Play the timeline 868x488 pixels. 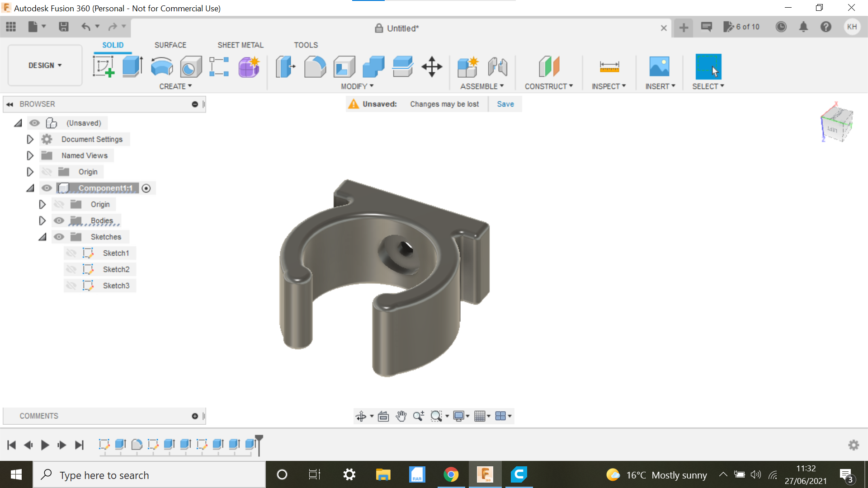tap(45, 445)
